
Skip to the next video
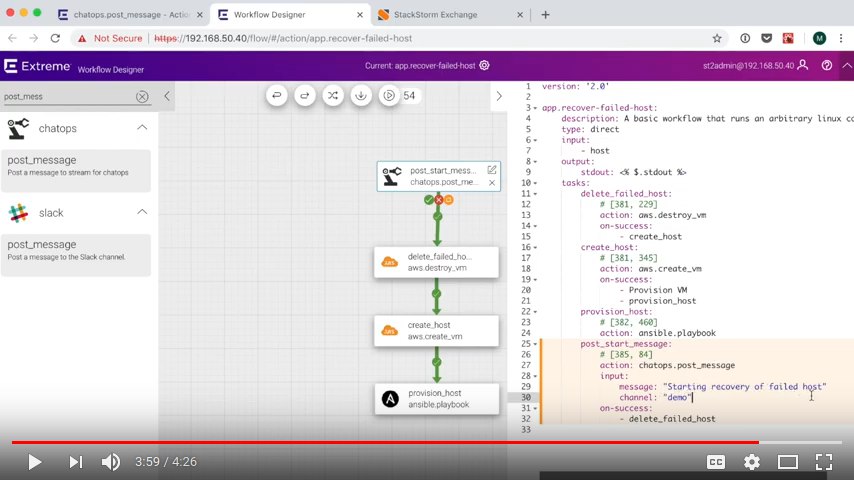pyautogui.click(x=76, y=462)
